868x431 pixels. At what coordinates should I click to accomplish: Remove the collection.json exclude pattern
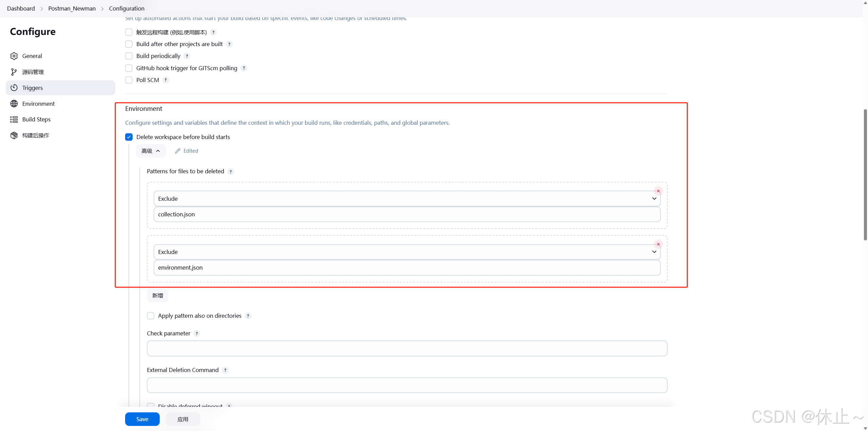658,191
